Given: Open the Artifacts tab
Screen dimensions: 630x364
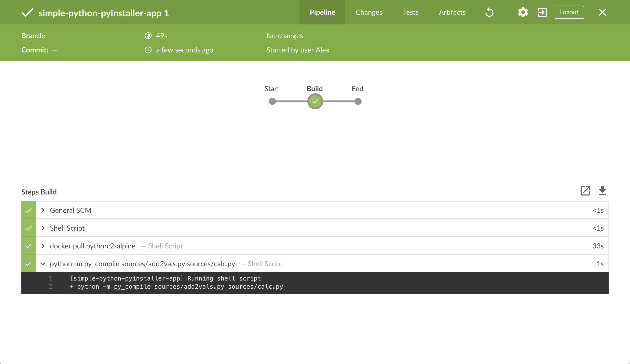Looking at the screenshot, I should point(452,12).
